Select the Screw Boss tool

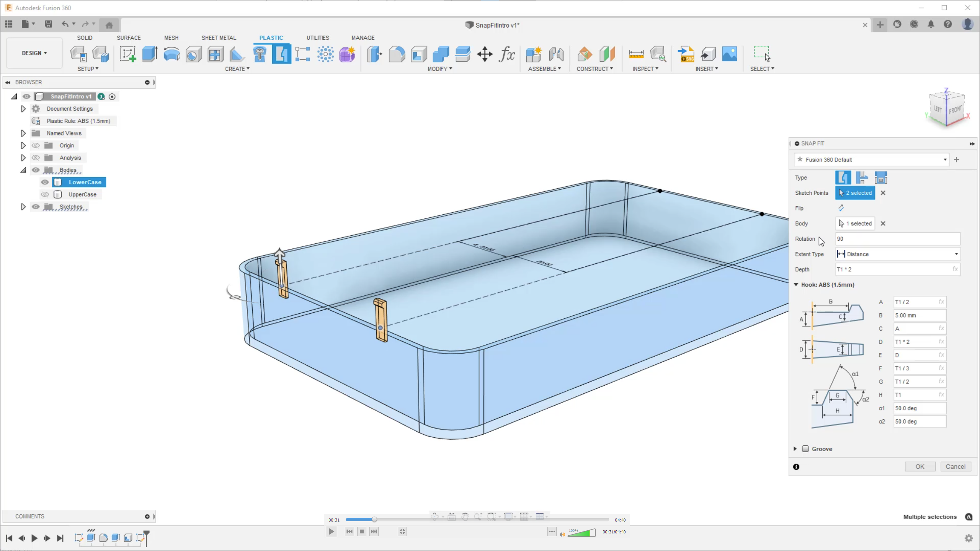pyautogui.click(x=260, y=54)
